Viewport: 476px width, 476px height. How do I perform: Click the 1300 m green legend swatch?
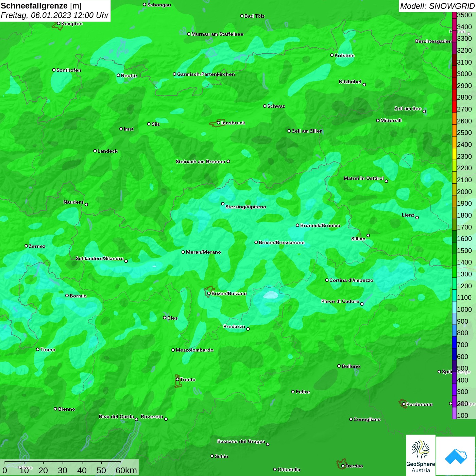[x=454, y=272]
